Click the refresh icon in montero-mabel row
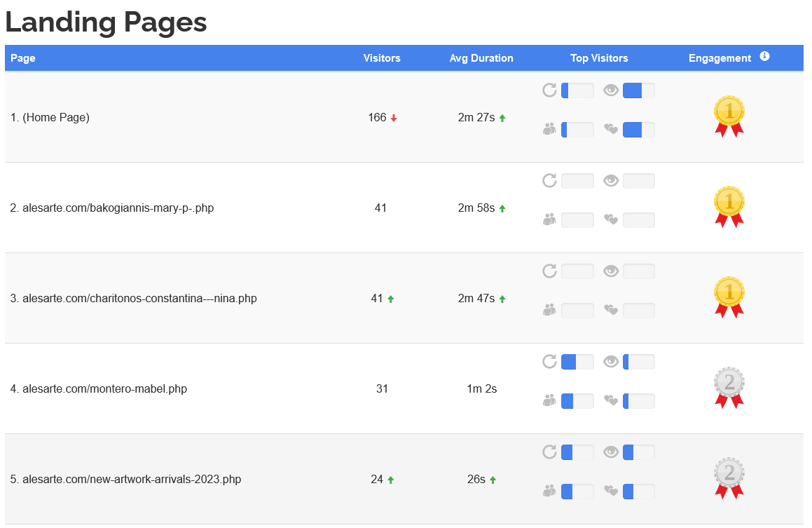Image resolution: width=812 pixels, height=528 pixels. (549, 362)
